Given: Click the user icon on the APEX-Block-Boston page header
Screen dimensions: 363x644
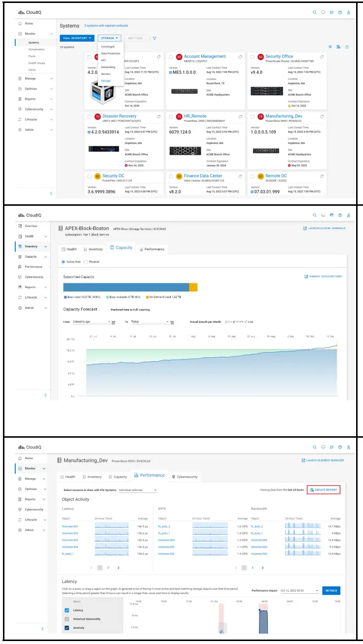Looking at the screenshot, I should (x=348, y=215).
